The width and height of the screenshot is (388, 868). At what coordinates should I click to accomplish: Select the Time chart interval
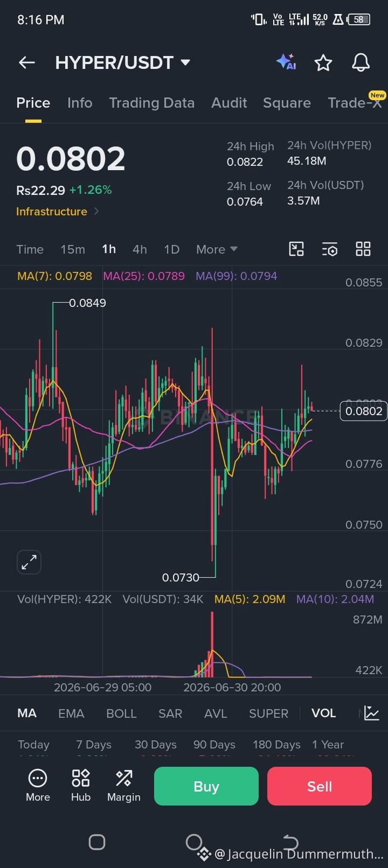pos(30,249)
